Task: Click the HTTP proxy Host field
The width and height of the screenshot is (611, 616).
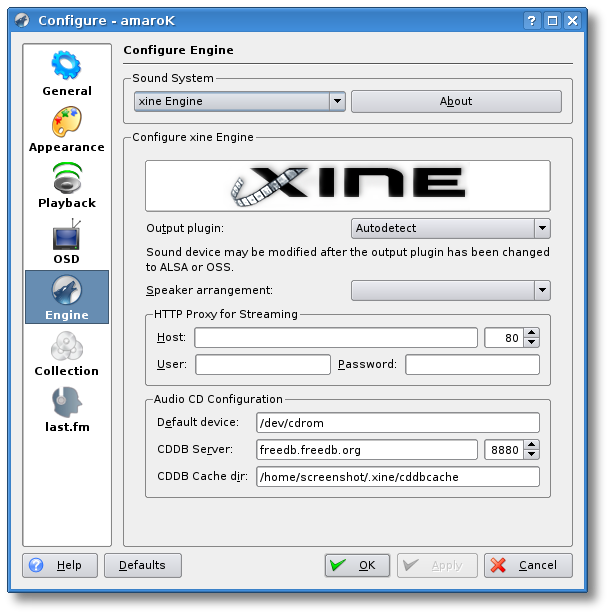Action: [x=336, y=338]
